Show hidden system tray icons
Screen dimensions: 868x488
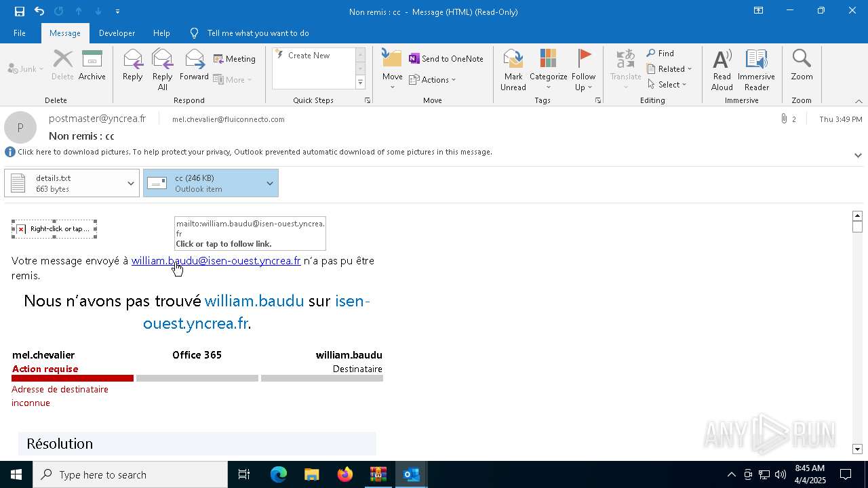pyautogui.click(x=731, y=474)
